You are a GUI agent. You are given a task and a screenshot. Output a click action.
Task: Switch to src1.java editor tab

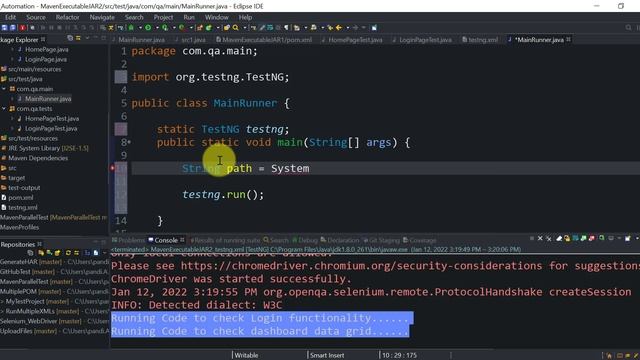(191, 40)
